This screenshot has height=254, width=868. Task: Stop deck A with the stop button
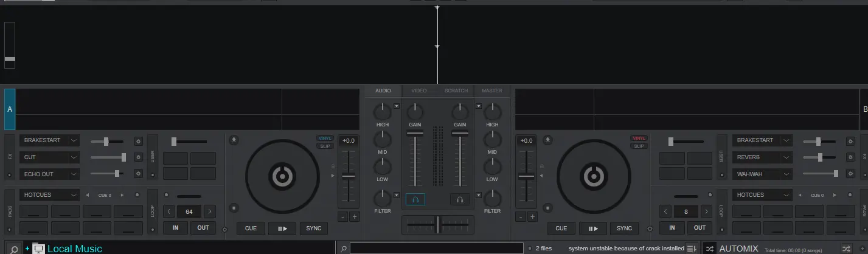pyautogui.click(x=234, y=208)
